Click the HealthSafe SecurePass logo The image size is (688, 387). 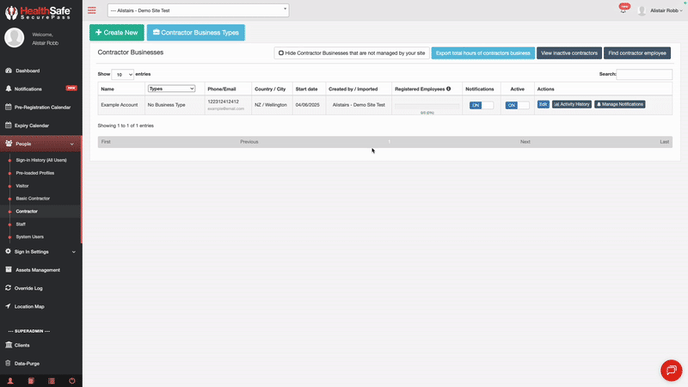coord(38,12)
